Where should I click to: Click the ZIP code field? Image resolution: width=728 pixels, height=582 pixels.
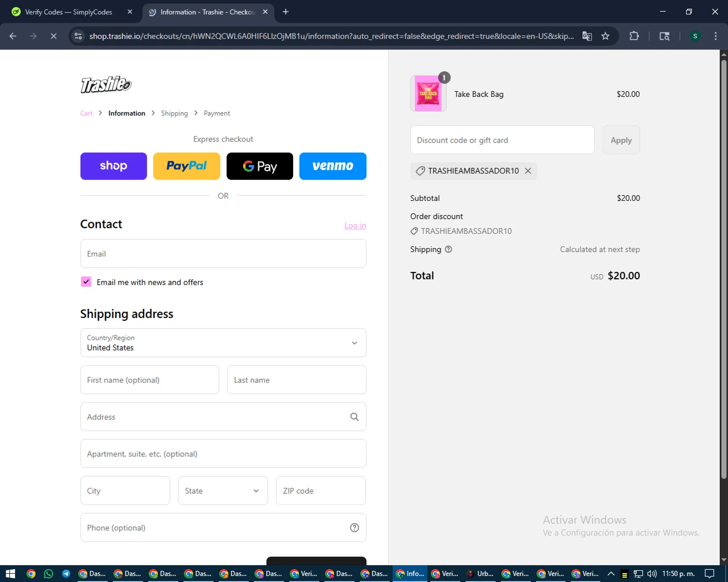pyautogui.click(x=321, y=490)
